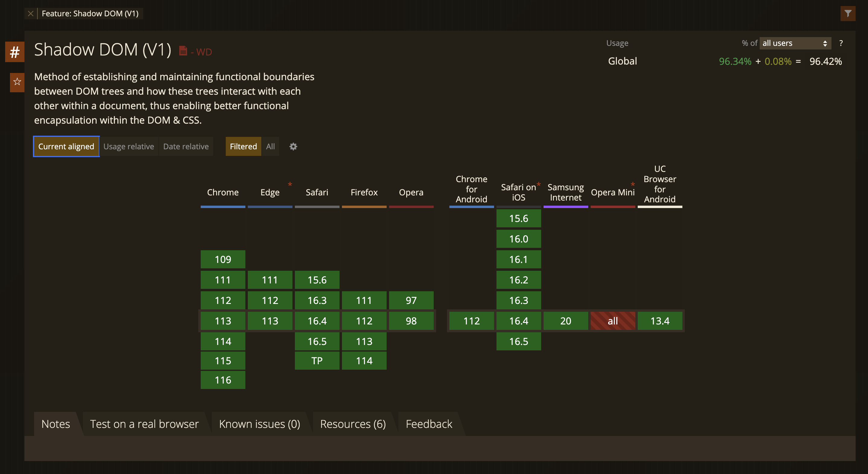The width and height of the screenshot is (868, 474).
Task: Open the WD spec document icon
Action: click(x=183, y=51)
